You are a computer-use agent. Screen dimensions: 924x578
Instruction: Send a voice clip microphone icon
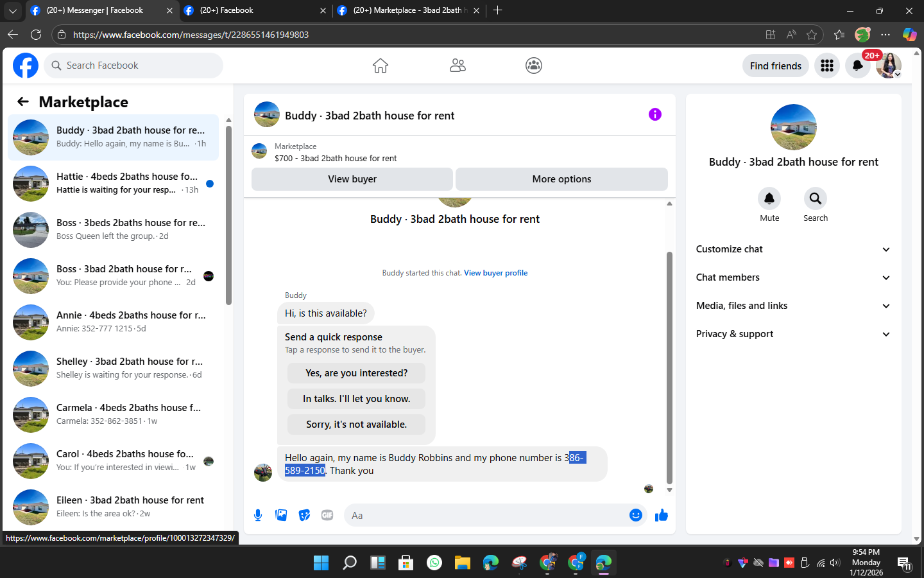click(258, 515)
